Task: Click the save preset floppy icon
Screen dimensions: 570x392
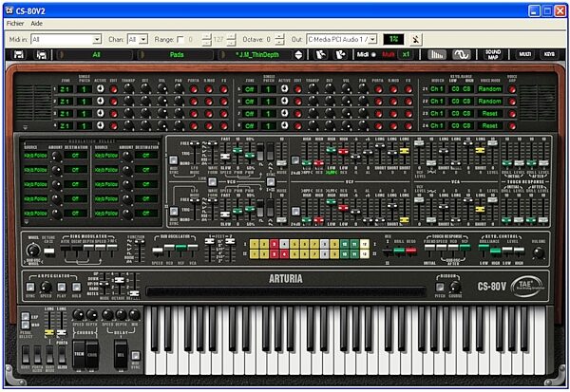Action: tap(19, 55)
